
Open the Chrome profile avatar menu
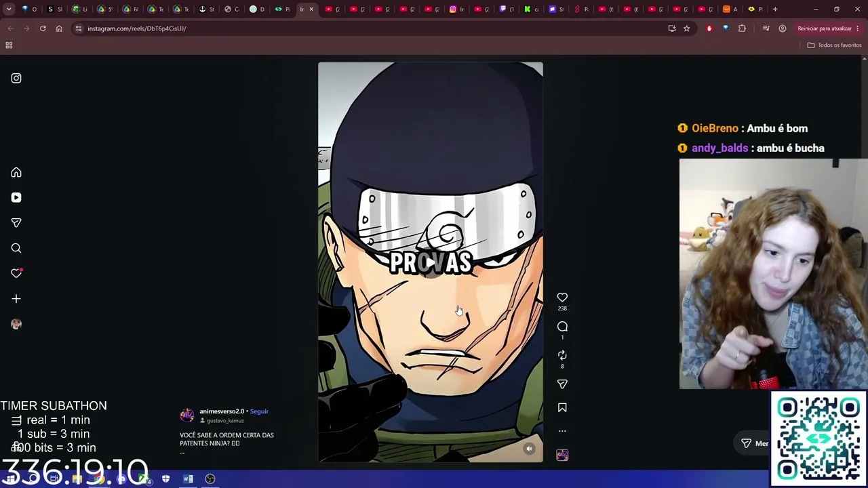pos(783,28)
